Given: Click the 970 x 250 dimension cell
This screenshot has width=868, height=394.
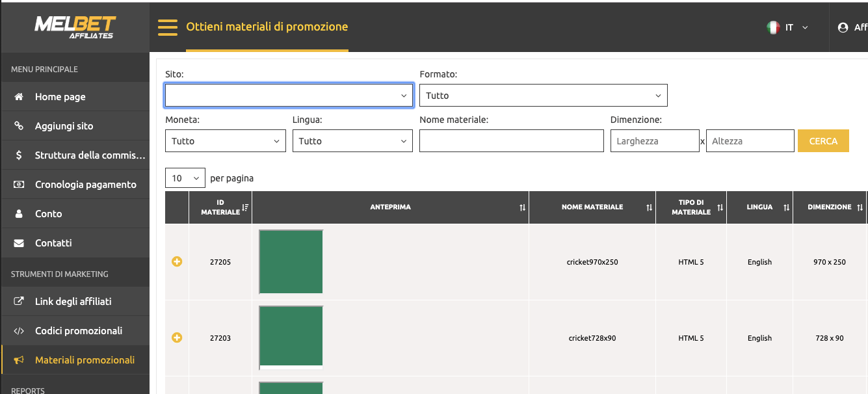Looking at the screenshot, I should (x=830, y=262).
